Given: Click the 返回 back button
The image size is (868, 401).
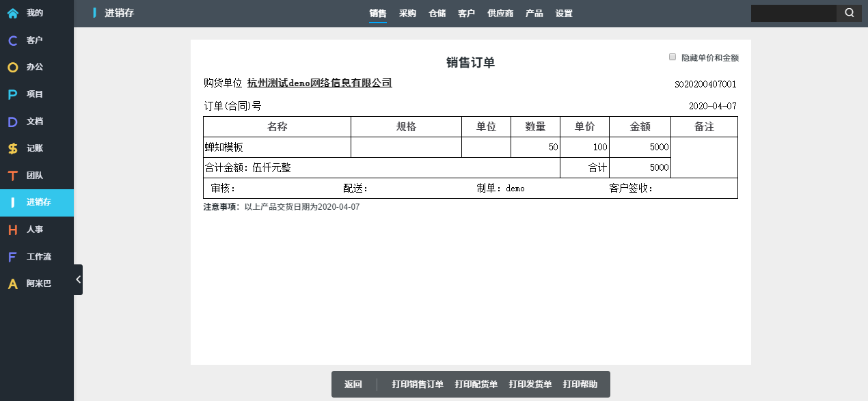Looking at the screenshot, I should coord(353,385).
